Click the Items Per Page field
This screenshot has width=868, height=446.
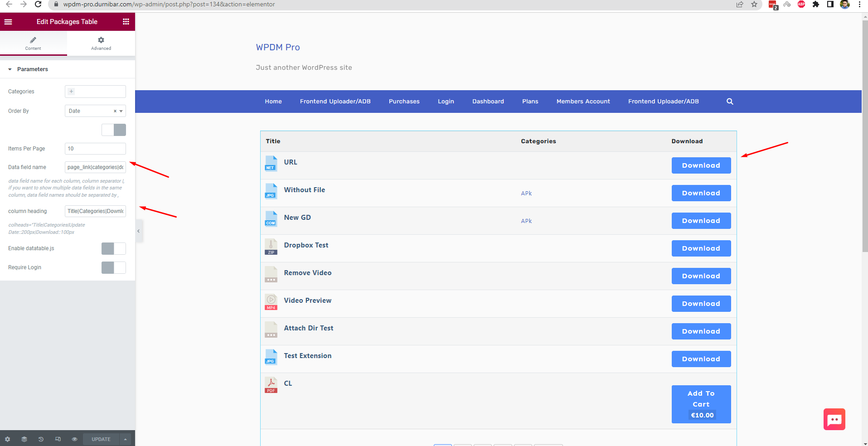(95, 149)
